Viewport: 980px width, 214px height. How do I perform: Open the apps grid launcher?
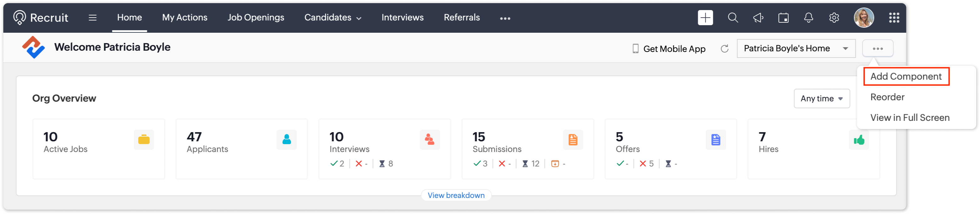[894, 18]
